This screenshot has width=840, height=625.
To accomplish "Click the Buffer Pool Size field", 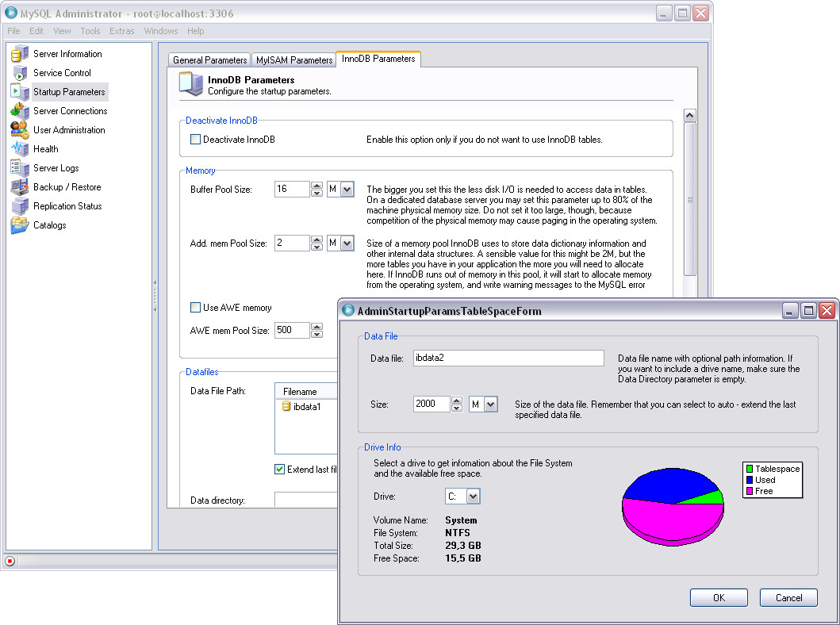I will [x=292, y=189].
